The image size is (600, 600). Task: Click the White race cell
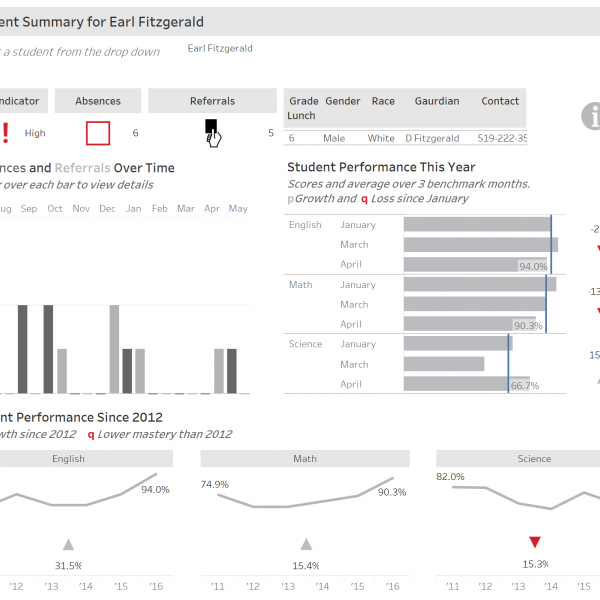pos(381,138)
